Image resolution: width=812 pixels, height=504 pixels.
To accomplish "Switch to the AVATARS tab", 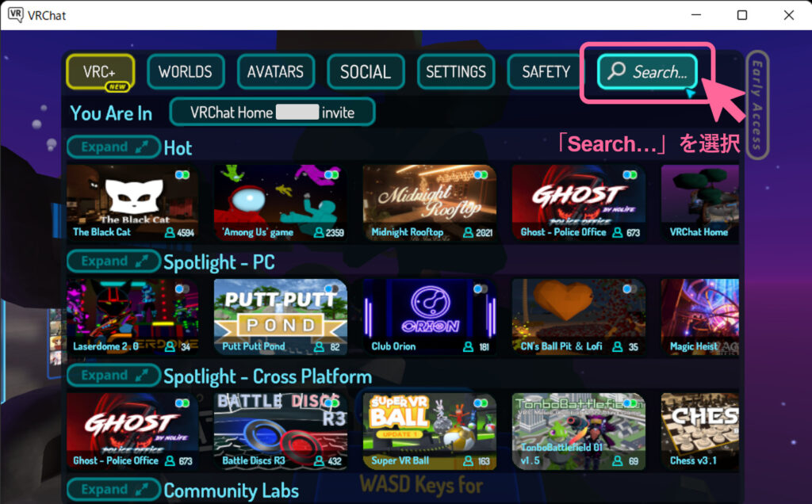I will click(x=275, y=71).
